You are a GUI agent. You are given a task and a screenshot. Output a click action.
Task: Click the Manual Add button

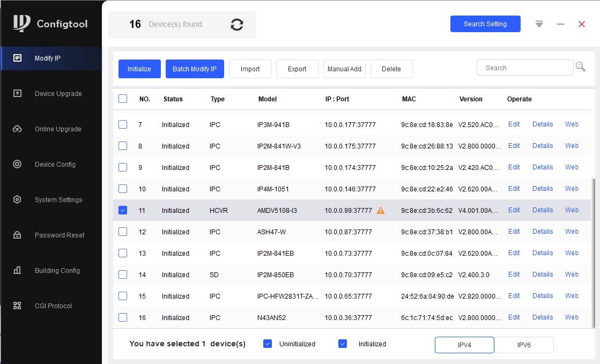344,69
